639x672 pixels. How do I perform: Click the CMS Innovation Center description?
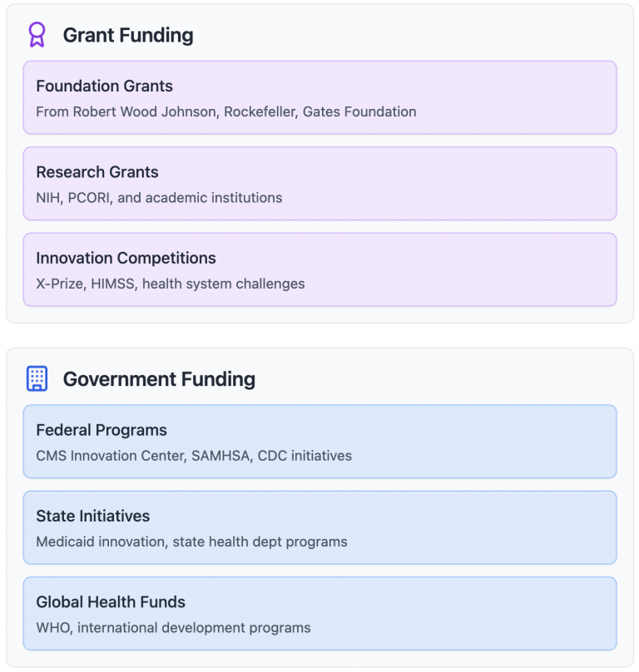tap(194, 456)
